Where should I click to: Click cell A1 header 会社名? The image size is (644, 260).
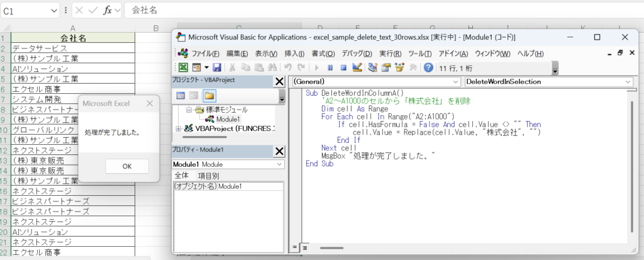(x=73, y=38)
